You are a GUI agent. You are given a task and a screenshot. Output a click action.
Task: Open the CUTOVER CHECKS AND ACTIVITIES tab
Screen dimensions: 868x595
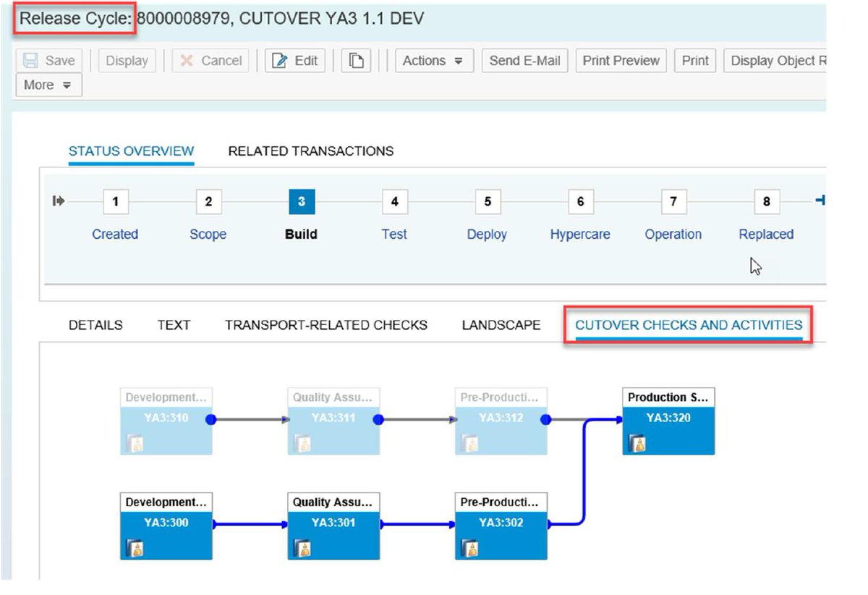click(689, 325)
